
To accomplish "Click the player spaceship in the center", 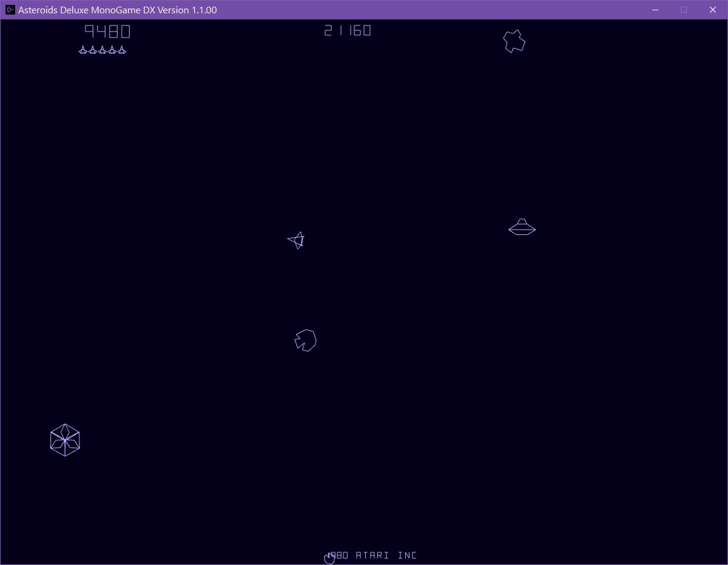I will [x=296, y=240].
